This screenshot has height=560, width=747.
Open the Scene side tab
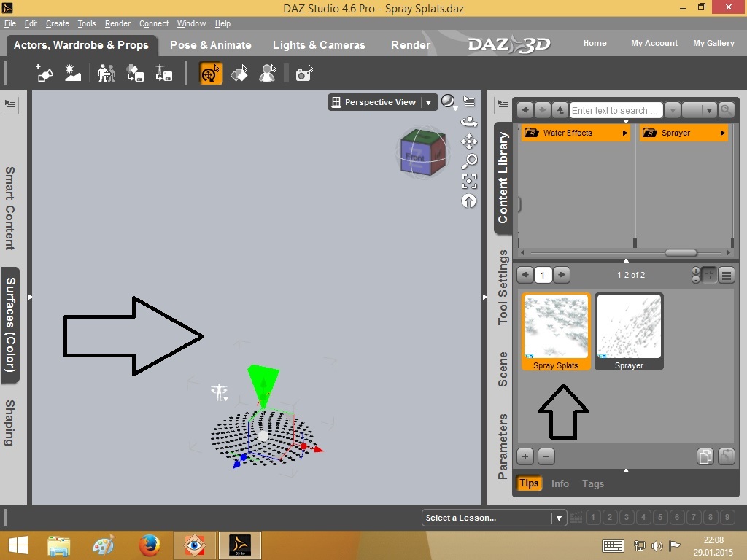pyautogui.click(x=503, y=369)
